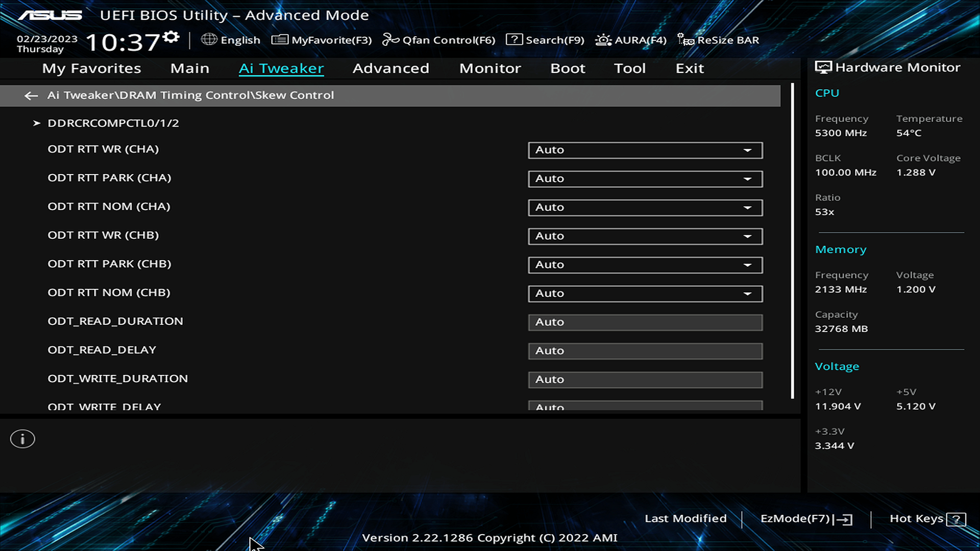Open Search(F9) question mark icon
The height and width of the screenshot is (551, 980).
(x=514, y=39)
